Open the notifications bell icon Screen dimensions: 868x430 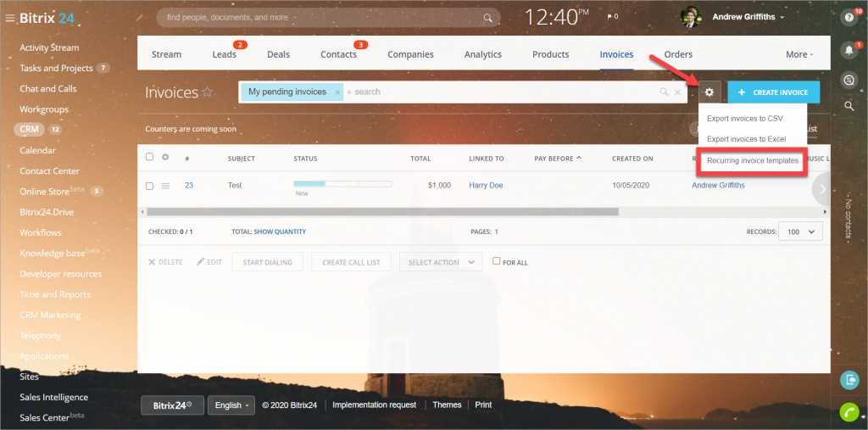tap(849, 50)
